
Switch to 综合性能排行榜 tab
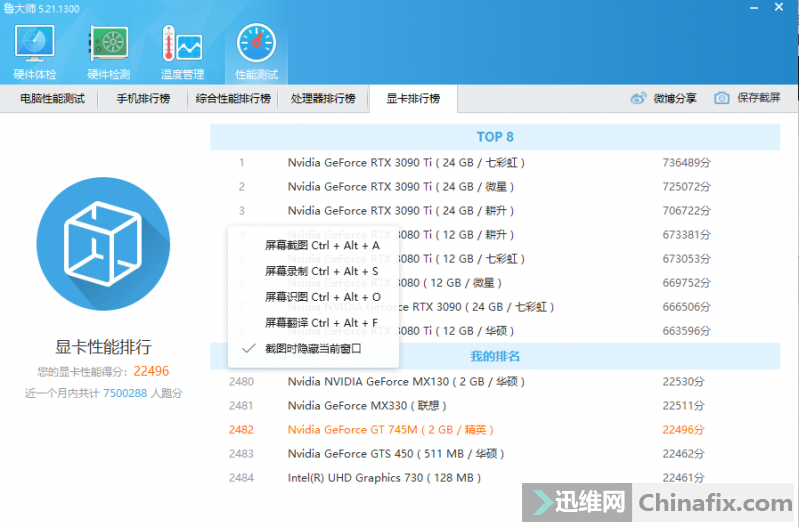pyautogui.click(x=233, y=99)
